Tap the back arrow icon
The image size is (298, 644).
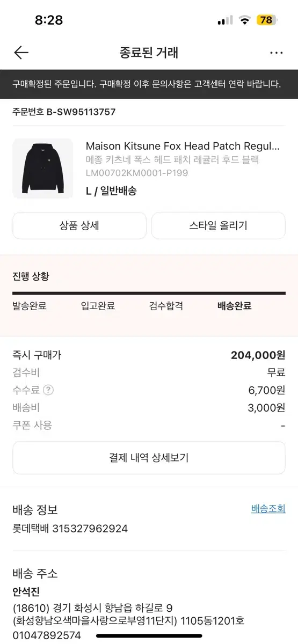21,53
